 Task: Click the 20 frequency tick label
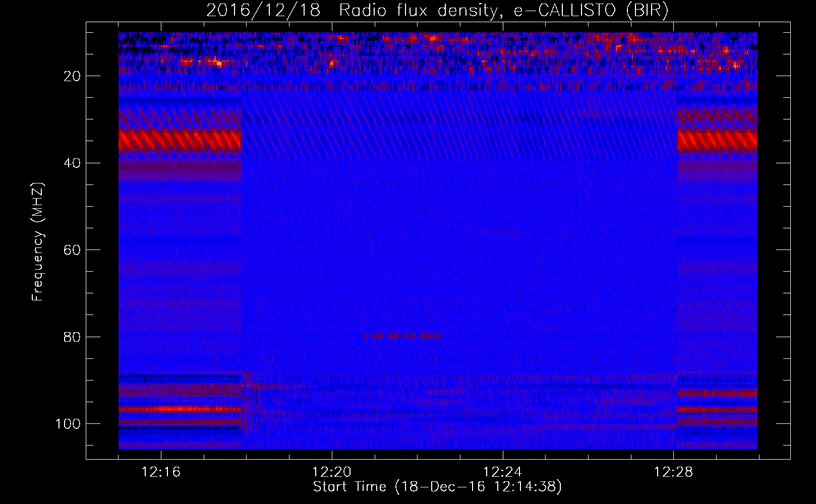click(73, 76)
